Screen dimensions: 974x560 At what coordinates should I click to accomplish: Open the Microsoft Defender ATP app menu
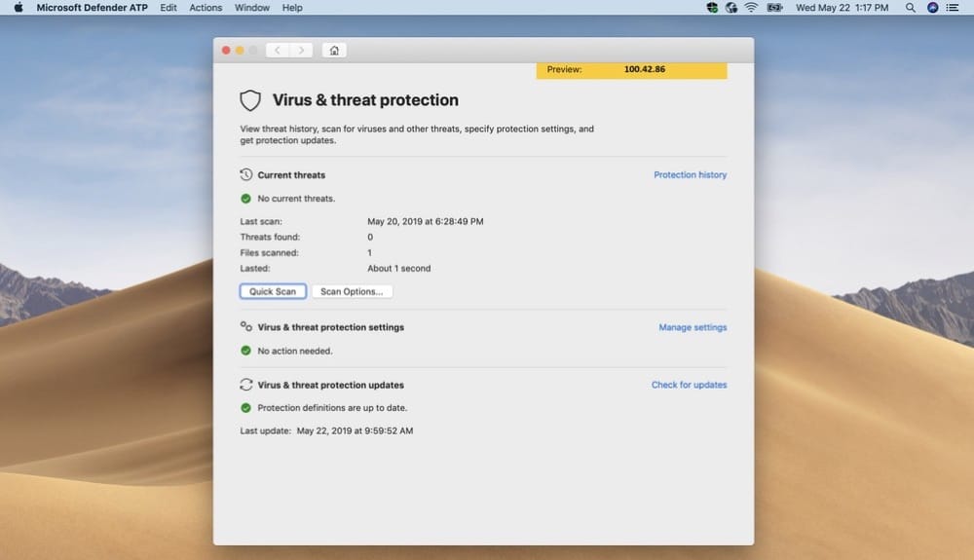(92, 8)
